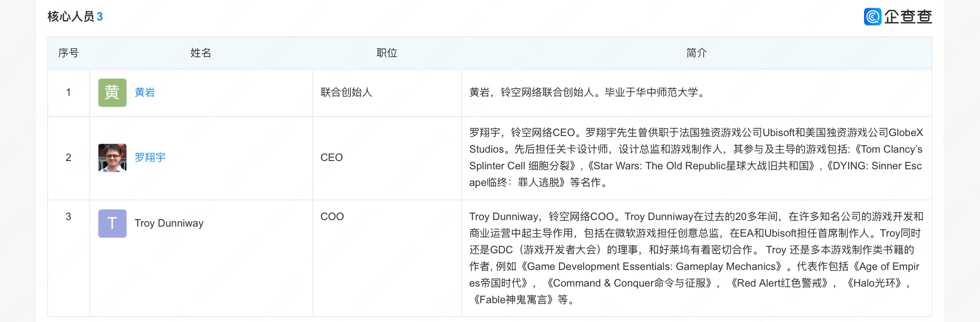980x322 pixels.
Task: Click the 职位 column header
Action: coord(387,53)
